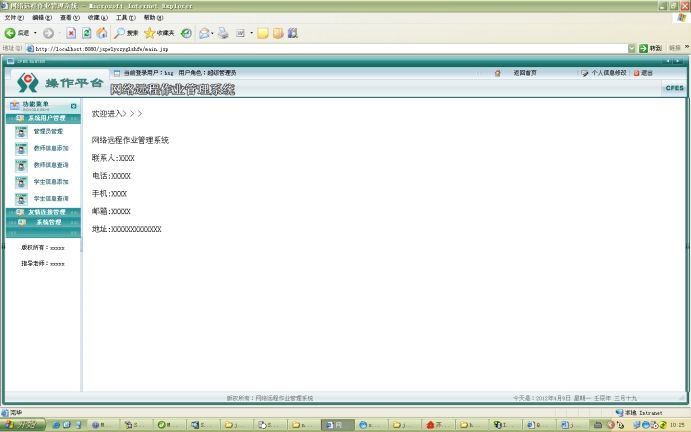Click the right arrow in the teal title strip

pos(678,61)
